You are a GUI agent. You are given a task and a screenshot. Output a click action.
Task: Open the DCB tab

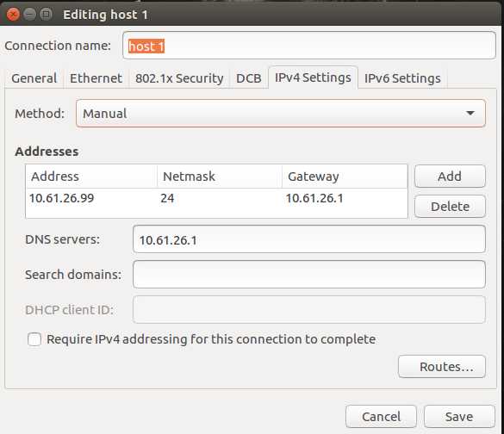248,78
